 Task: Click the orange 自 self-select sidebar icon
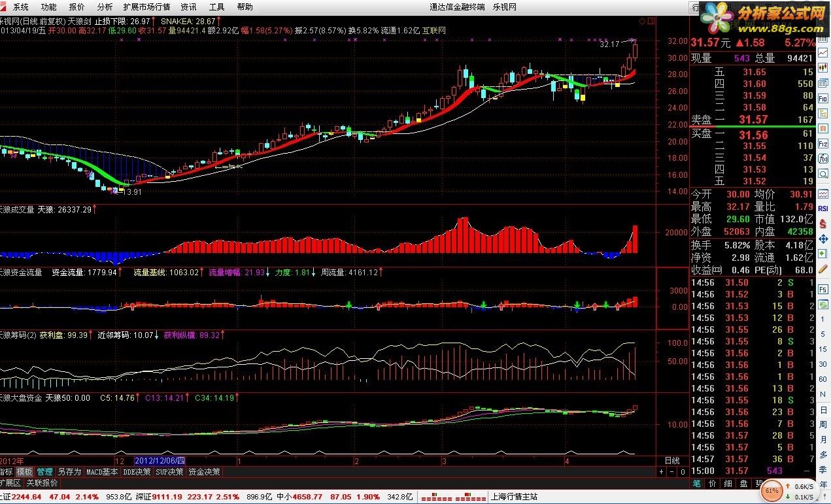coord(823,128)
